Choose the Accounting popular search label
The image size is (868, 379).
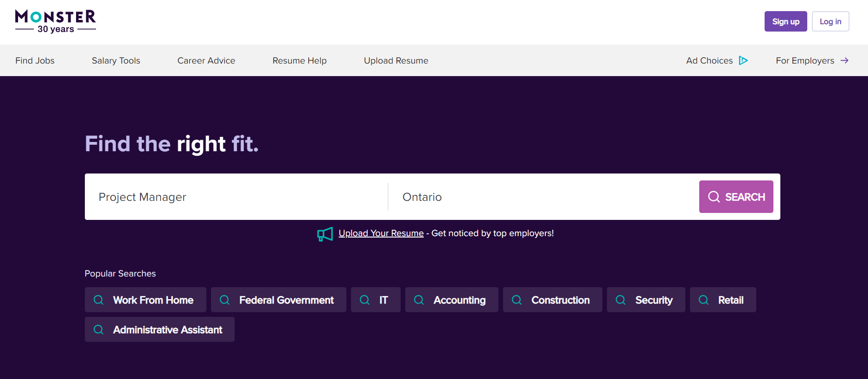coord(460,300)
